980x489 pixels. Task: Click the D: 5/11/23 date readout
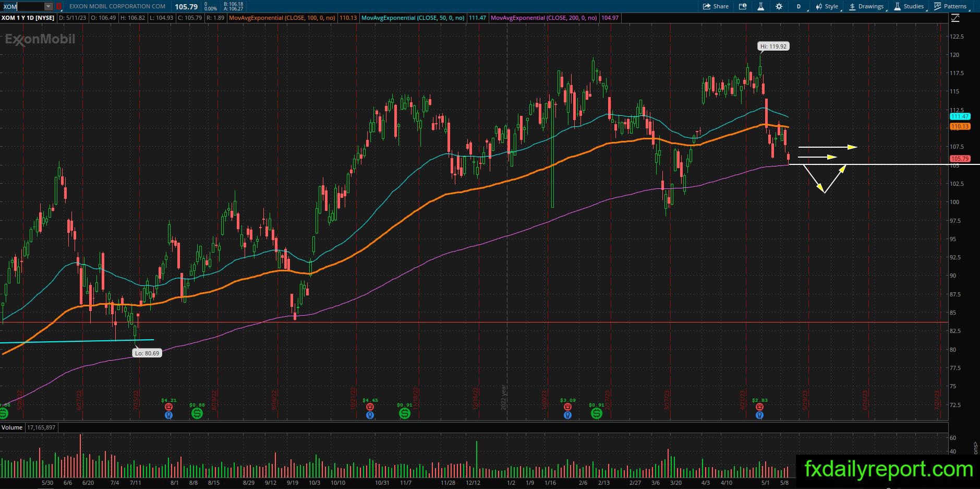point(72,18)
